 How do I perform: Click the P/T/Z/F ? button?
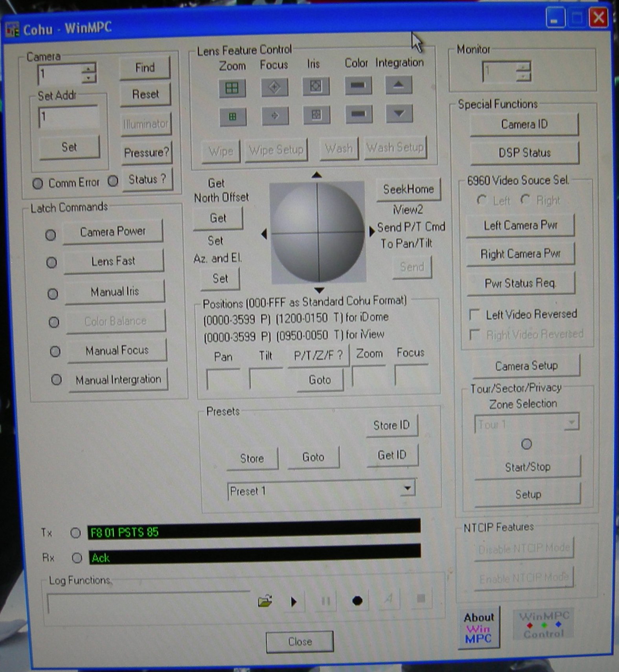[x=318, y=356]
